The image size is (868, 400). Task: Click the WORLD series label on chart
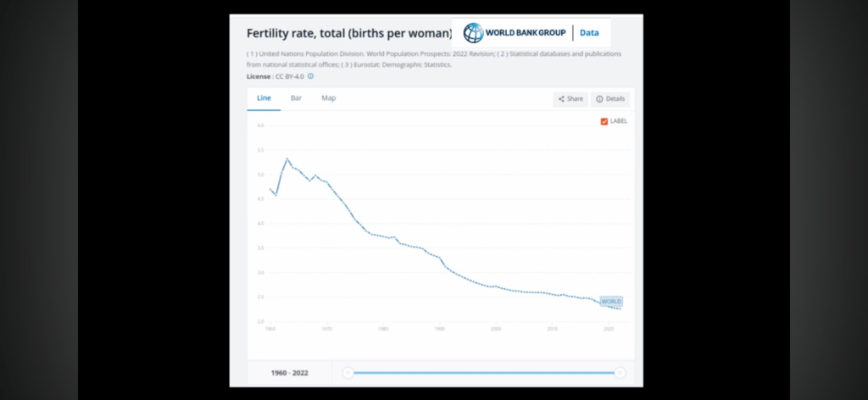coord(611,302)
